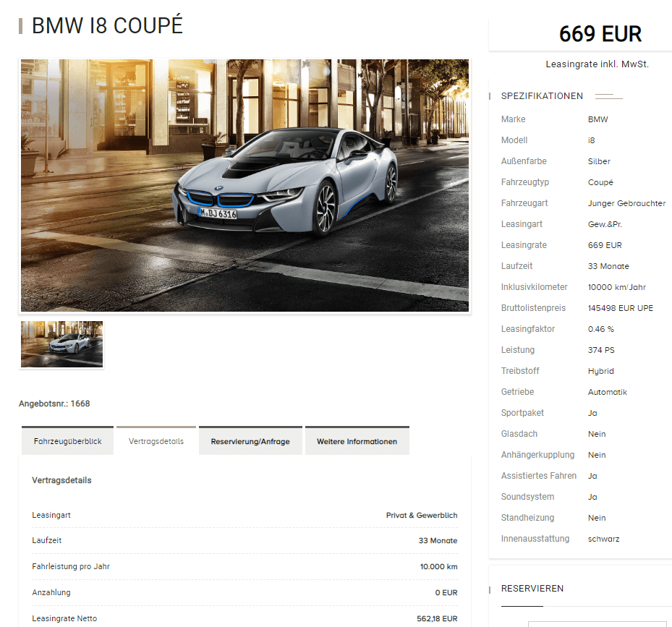Viewport: 672px width, 627px height.
Task: Click the Getriebe value "Automatik"
Action: click(x=608, y=392)
